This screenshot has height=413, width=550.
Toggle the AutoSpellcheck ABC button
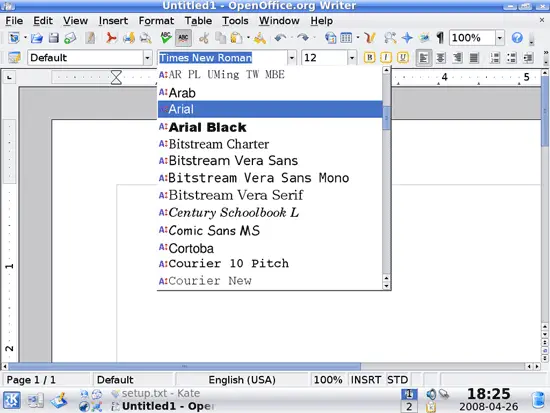pos(183,38)
